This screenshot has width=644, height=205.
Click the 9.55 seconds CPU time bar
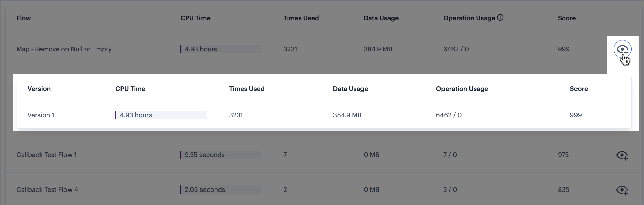221,155
